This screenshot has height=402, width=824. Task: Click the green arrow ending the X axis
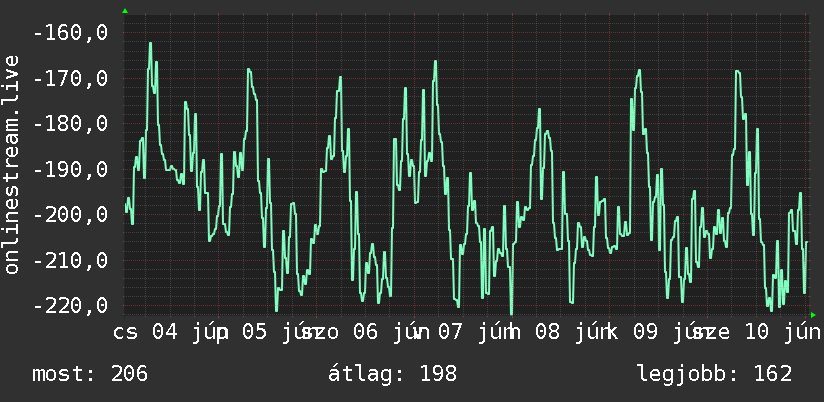(813, 315)
